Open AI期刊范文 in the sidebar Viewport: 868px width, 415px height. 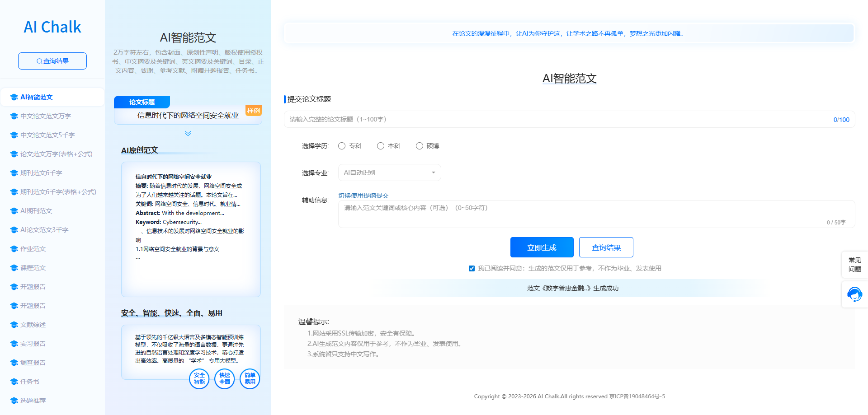coord(52,211)
